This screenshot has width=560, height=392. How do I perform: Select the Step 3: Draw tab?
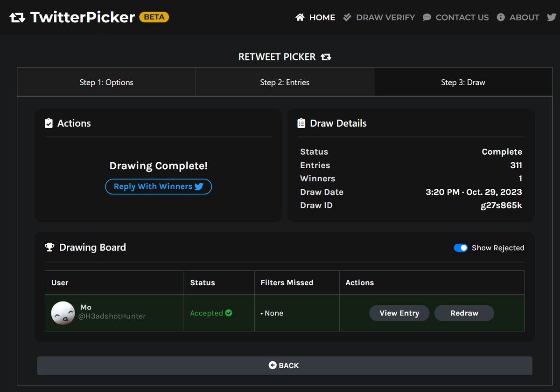click(x=463, y=83)
